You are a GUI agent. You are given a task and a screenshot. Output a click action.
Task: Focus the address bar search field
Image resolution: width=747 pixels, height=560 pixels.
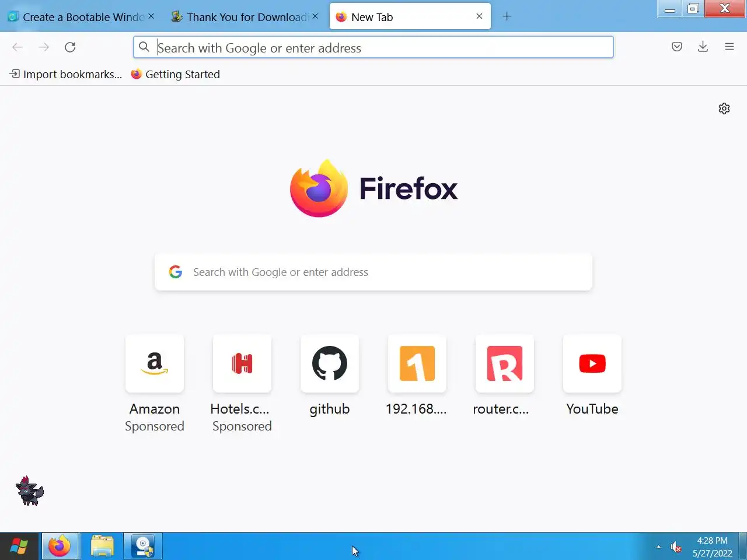373,47
